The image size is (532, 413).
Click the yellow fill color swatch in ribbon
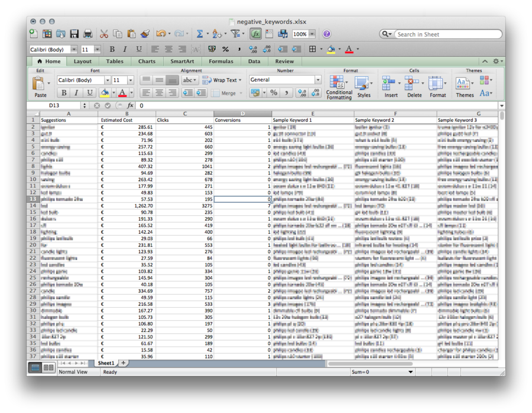pos(105,93)
